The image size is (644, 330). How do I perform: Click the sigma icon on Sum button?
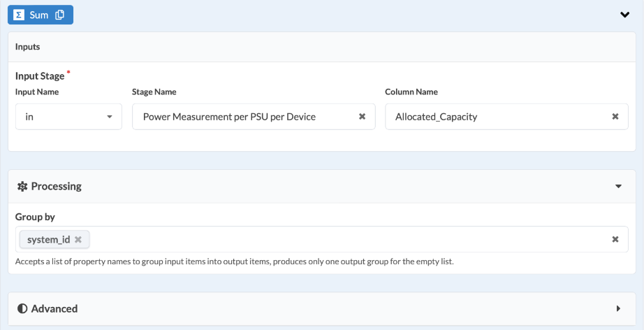[20, 15]
